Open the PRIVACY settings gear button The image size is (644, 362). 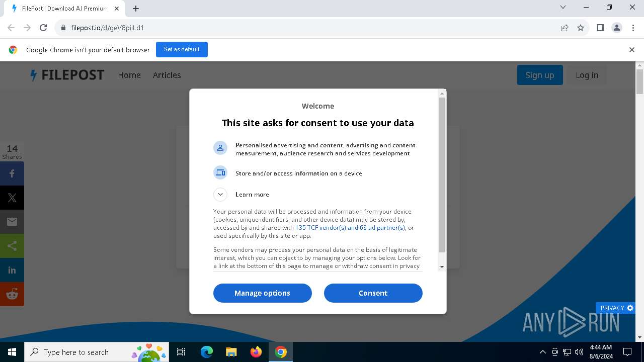pyautogui.click(x=616, y=308)
